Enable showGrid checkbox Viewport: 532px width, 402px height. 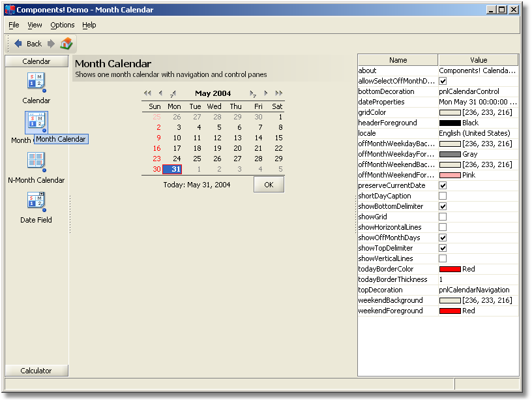[443, 217]
